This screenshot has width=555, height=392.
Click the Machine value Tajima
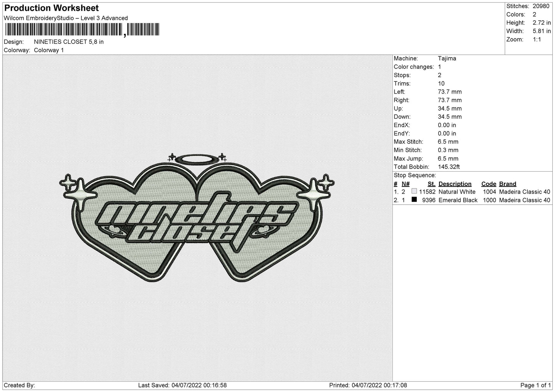click(x=447, y=58)
